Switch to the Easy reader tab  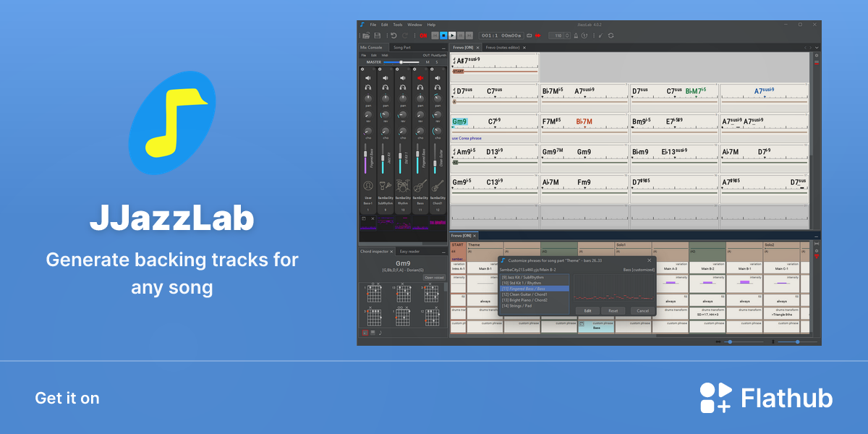pyautogui.click(x=409, y=252)
